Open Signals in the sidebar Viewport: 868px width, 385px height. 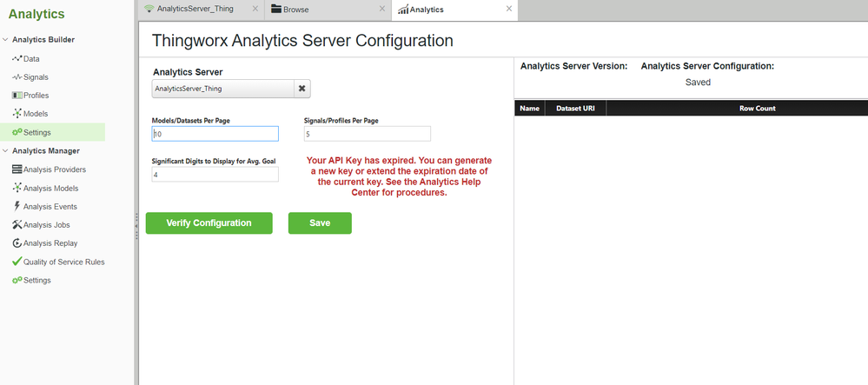point(36,77)
